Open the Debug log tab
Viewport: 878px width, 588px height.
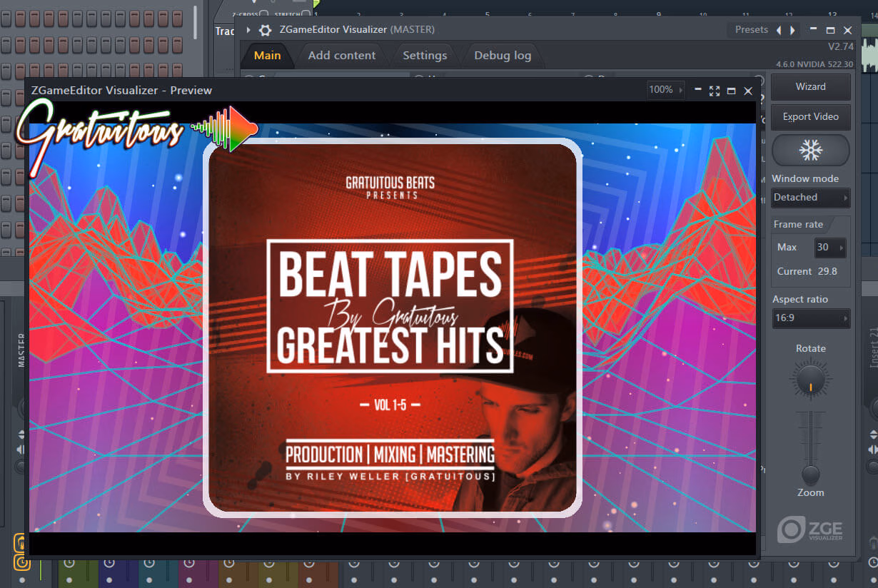503,55
